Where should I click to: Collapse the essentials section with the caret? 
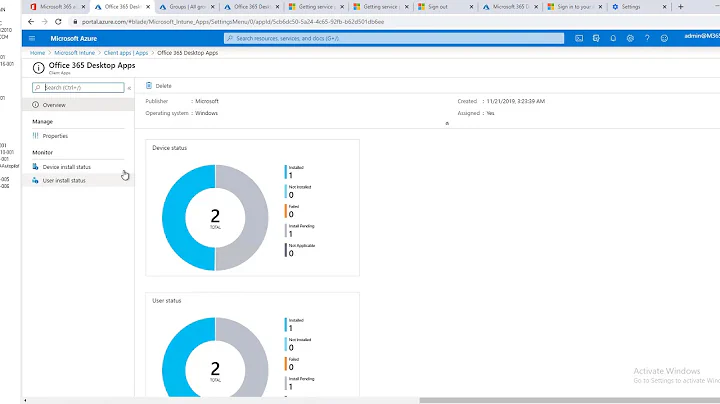447,123
